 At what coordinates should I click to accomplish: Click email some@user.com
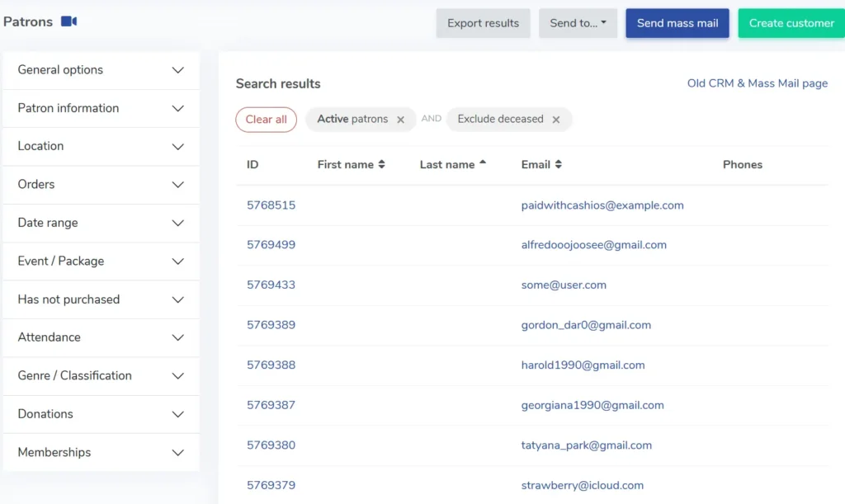point(564,285)
